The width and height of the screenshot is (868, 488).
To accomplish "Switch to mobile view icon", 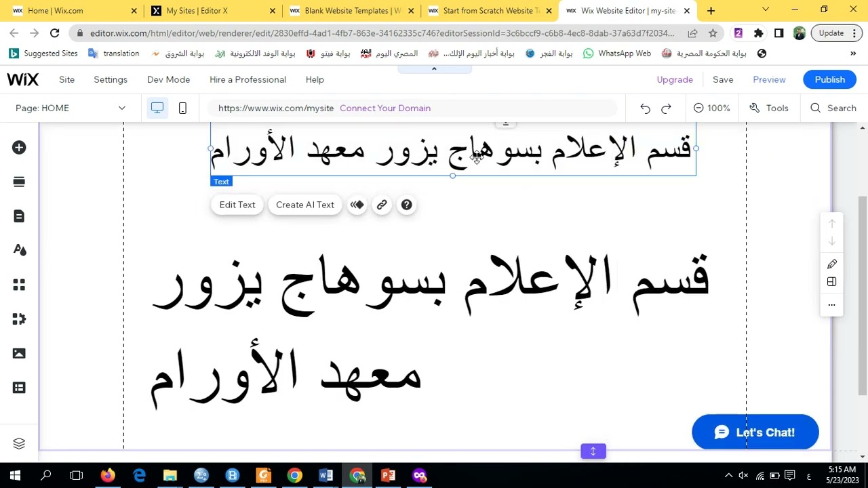I will (182, 108).
